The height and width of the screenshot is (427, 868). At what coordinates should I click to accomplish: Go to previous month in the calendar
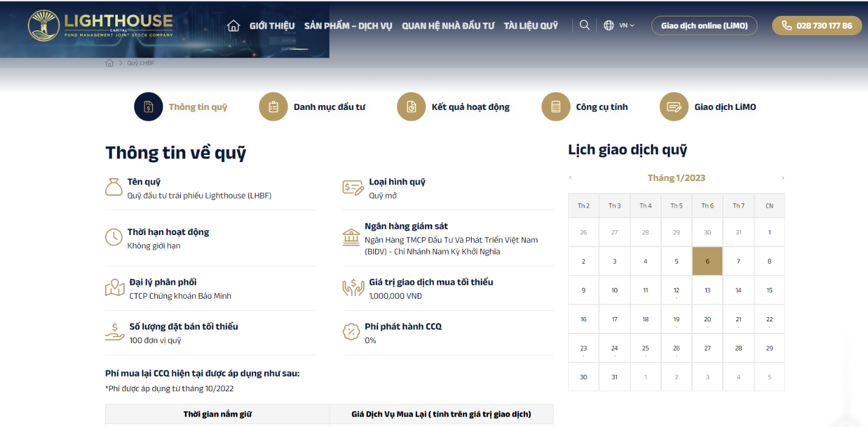coord(570,177)
